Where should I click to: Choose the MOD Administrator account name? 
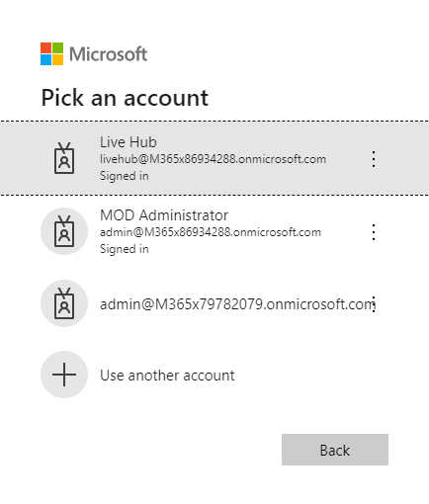pyautogui.click(x=164, y=215)
